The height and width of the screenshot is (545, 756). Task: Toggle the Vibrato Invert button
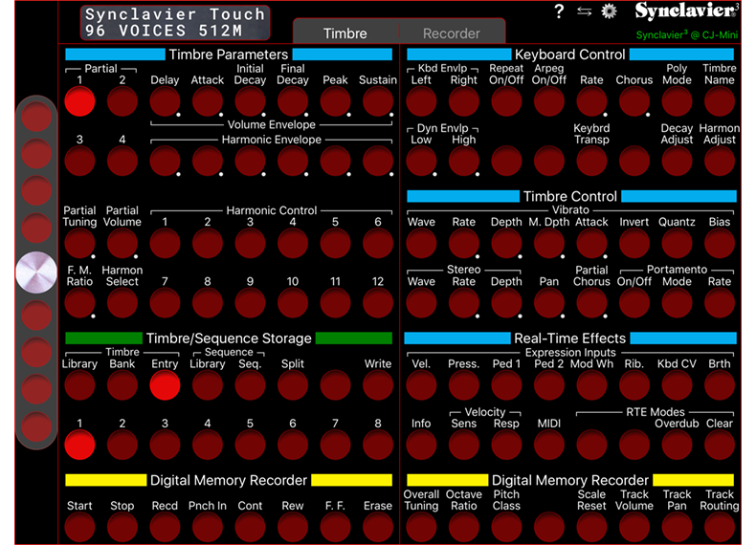[x=634, y=244]
